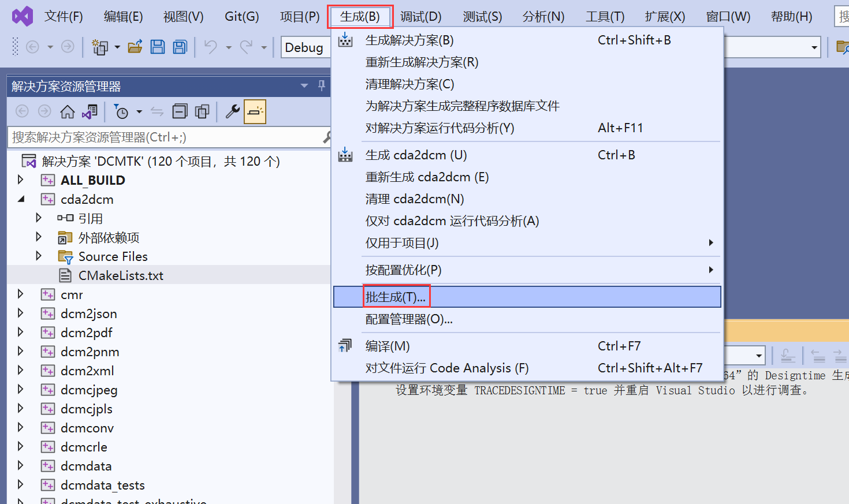This screenshot has width=849, height=504.
Task: Open the 工具(T) menu
Action: pyautogui.click(x=605, y=16)
